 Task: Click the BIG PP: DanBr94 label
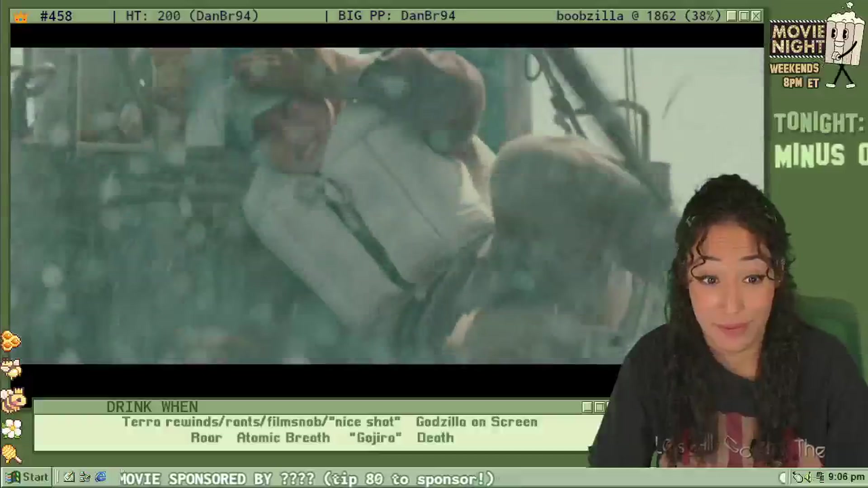396,16
